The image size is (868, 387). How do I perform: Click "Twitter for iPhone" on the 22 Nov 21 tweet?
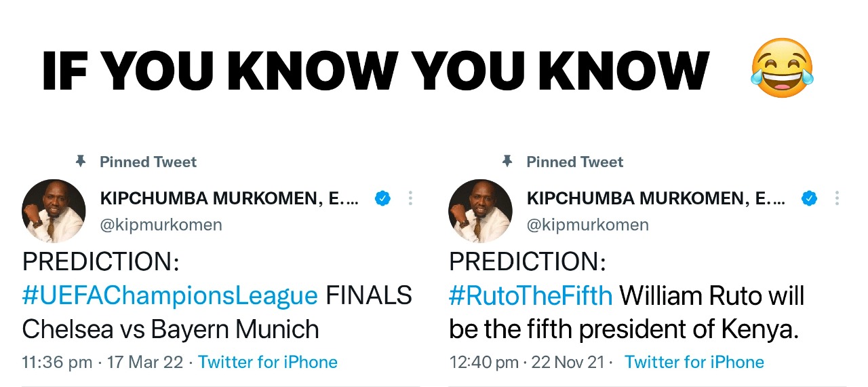point(694,363)
